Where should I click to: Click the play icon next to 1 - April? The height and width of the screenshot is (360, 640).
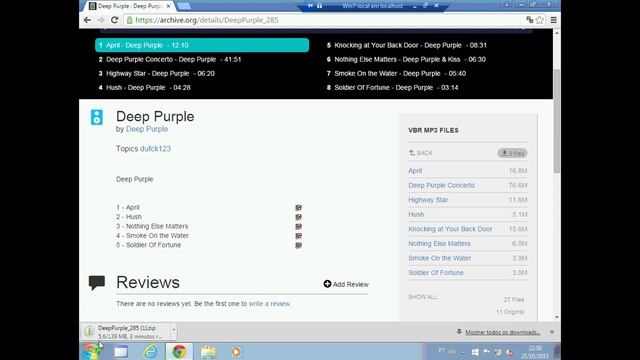click(298, 208)
